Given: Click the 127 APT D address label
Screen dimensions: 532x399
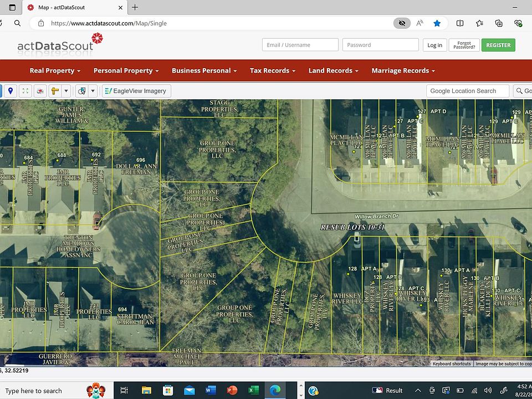Looking at the screenshot, I should 432,111.
